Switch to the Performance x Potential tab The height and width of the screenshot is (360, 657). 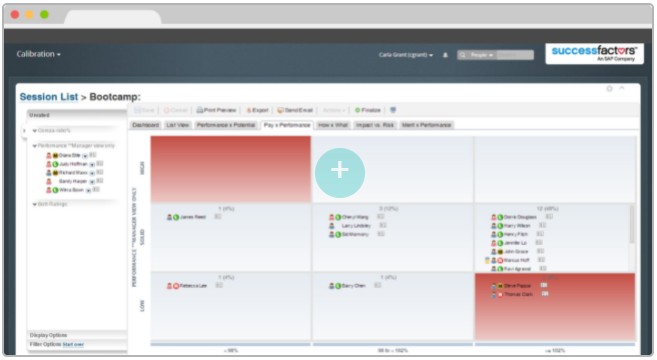click(226, 125)
